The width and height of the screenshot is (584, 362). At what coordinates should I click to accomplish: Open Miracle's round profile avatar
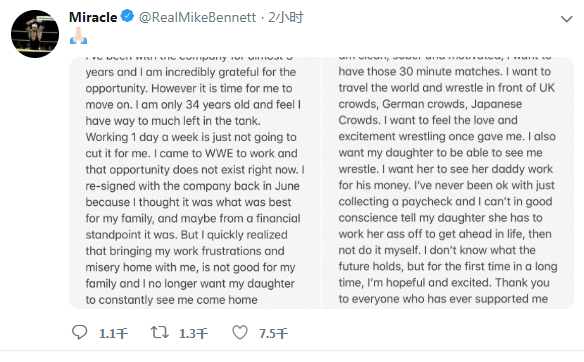point(35,34)
